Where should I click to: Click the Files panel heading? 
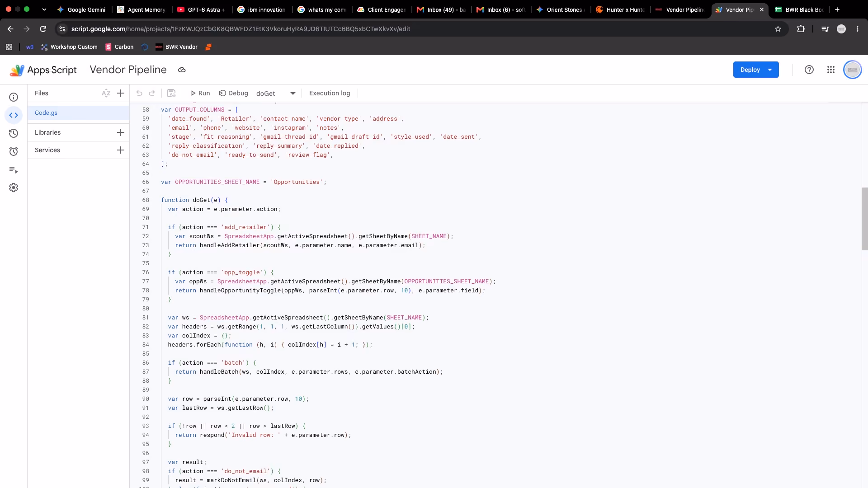41,93
